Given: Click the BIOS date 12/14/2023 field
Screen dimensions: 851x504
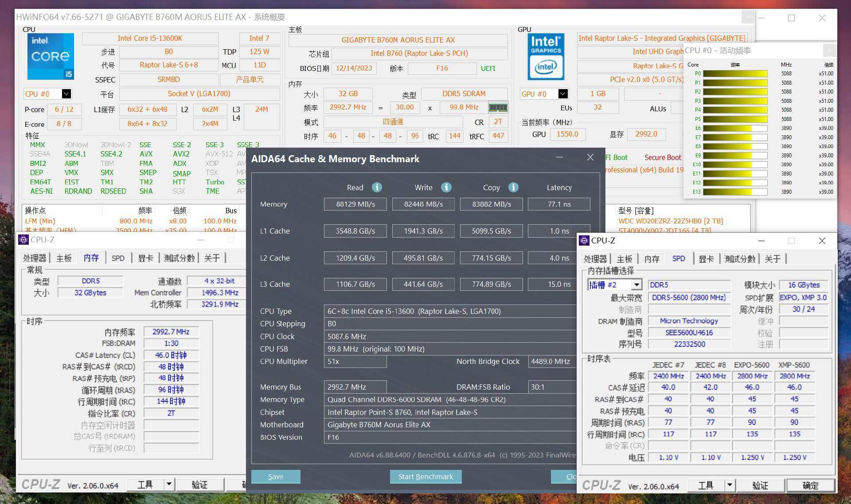Looking at the screenshot, I should 354,68.
